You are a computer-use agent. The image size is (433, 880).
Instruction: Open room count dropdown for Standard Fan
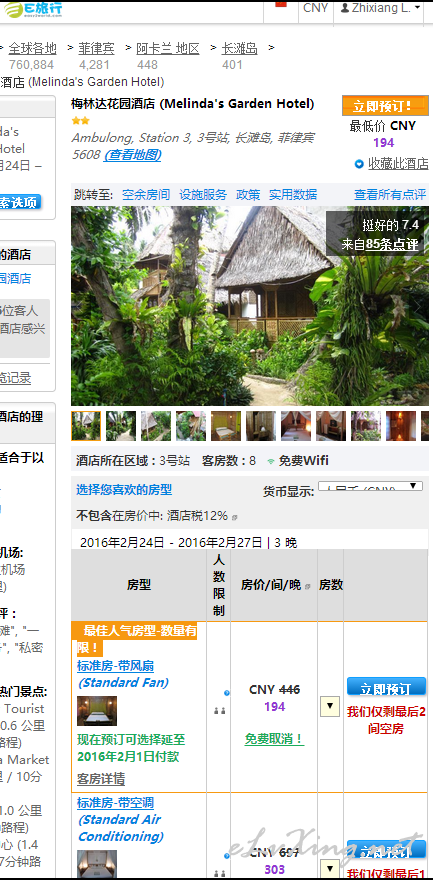330,706
